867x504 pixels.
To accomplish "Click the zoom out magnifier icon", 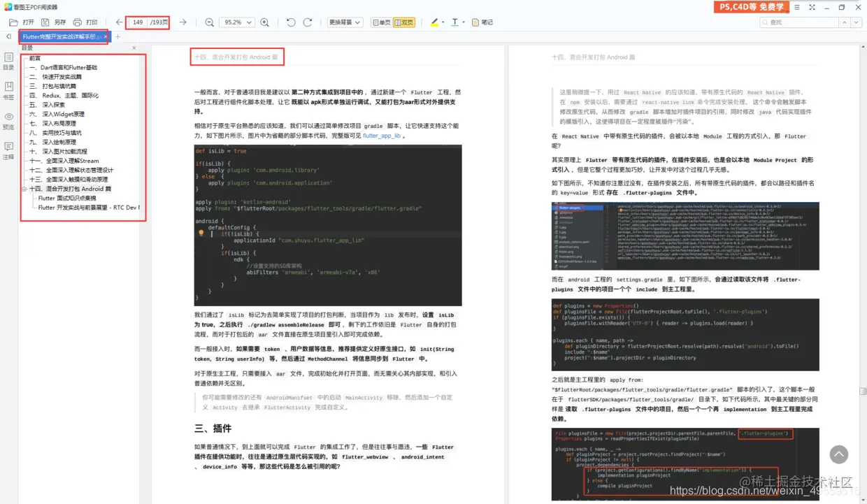I will 209,22.
